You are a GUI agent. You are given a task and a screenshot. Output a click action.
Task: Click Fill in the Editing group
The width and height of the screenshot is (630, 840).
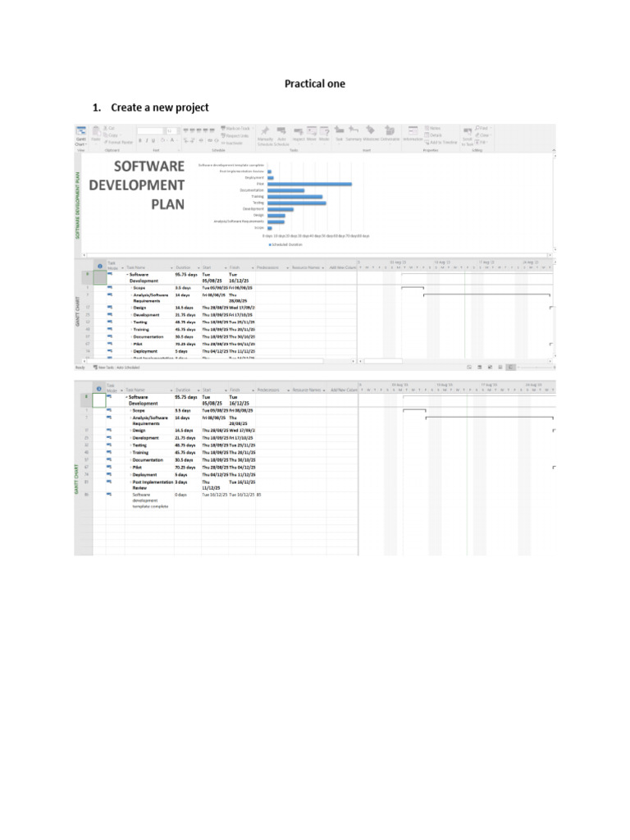pos(481,143)
